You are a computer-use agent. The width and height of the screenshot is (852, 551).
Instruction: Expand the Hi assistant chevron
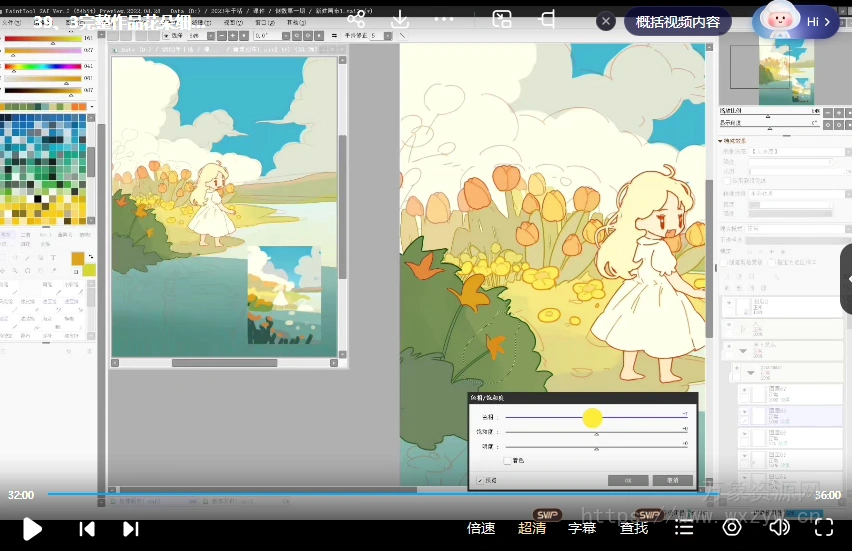[x=827, y=21]
